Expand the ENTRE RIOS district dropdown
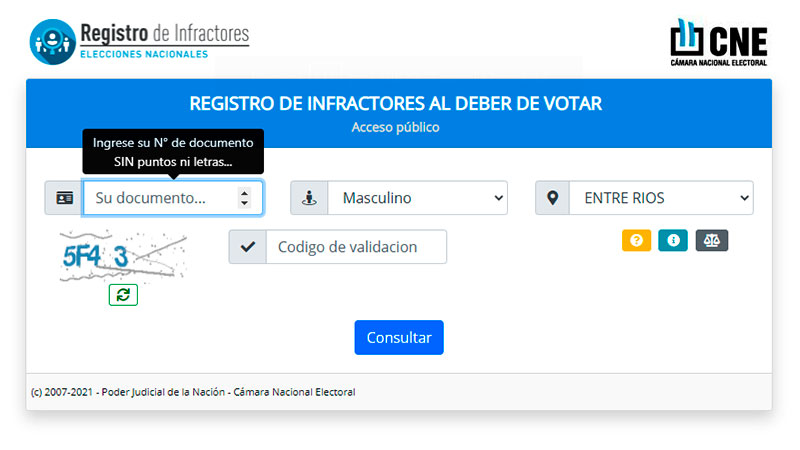Viewport: 800px width, 450px height. [x=661, y=198]
